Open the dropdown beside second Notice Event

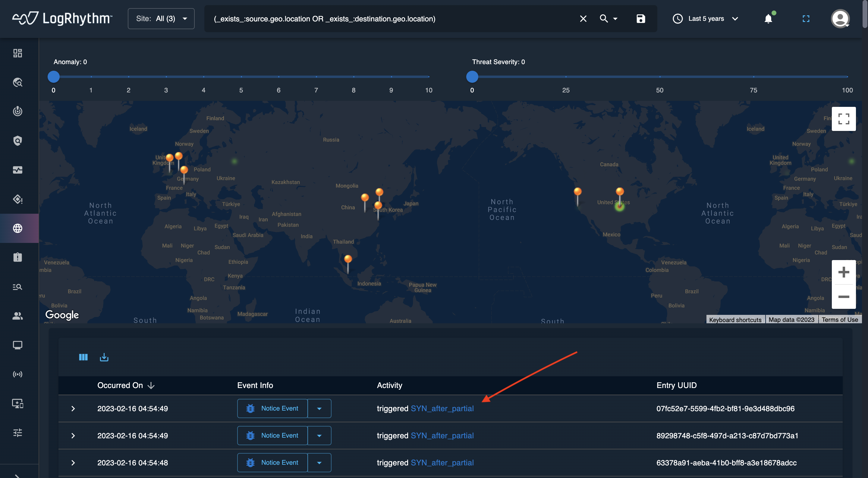[x=319, y=436]
